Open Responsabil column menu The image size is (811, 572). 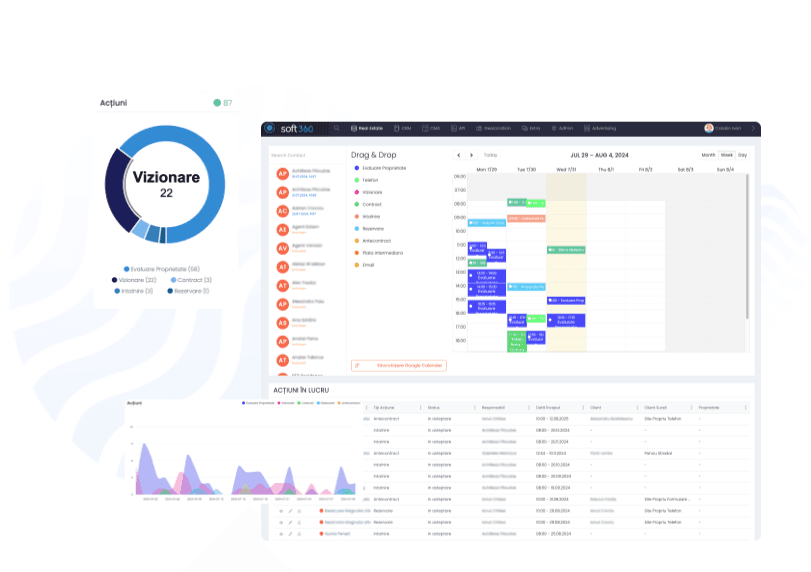tap(529, 408)
